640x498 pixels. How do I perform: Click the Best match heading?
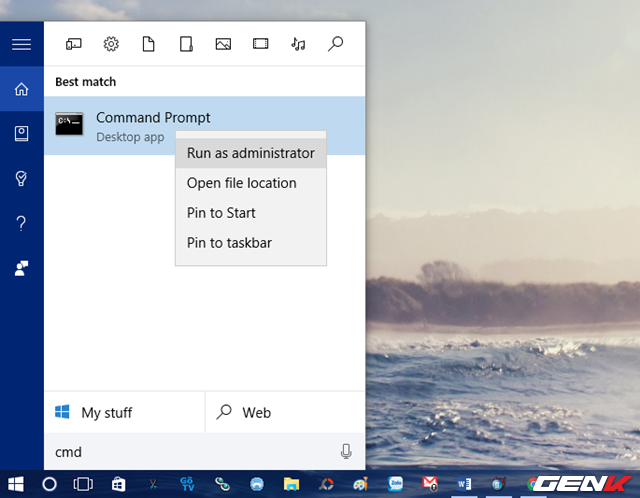pos(86,82)
